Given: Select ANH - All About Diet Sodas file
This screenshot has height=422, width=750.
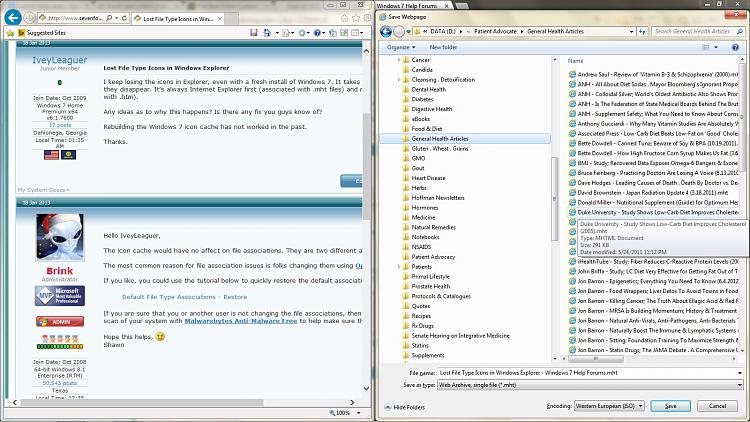Looking at the screenshot, I should coord(653,84).
